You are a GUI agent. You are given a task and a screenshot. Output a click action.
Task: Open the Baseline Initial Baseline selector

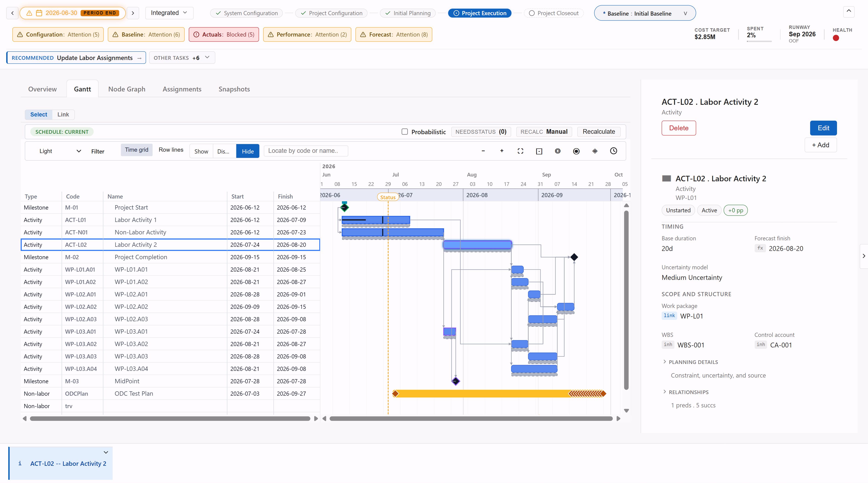645,13
